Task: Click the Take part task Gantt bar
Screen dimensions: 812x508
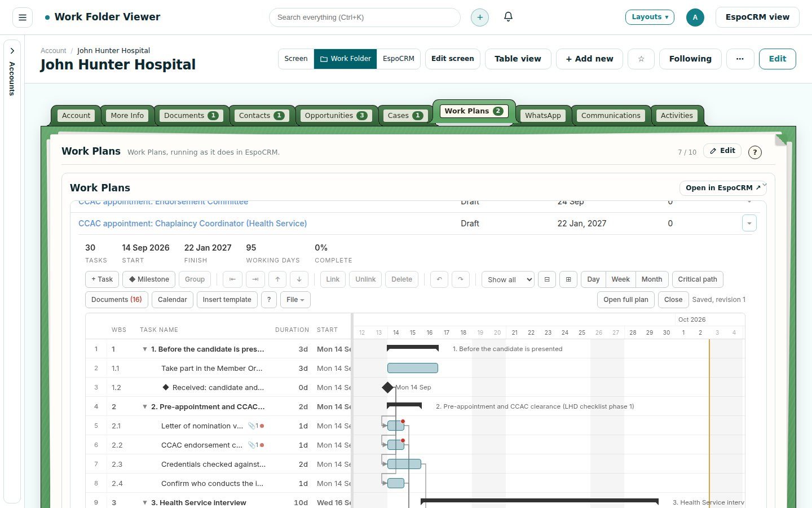Action: point(413,368)
